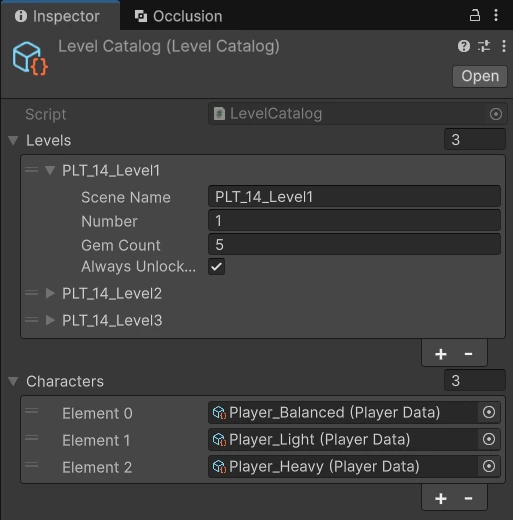Toggle the inspector lock icon
The image size is (513, 520).
pyautogui.click(x=475, y=15)
